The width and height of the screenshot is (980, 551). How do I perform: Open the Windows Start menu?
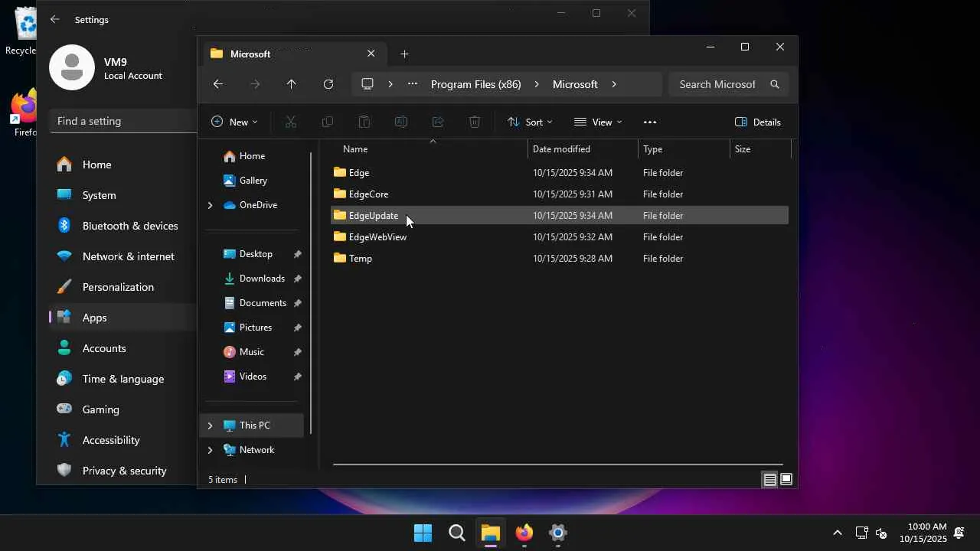point(423,533)
